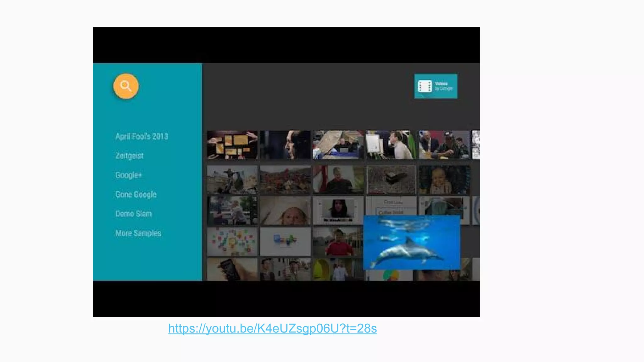Choose the Gone Google category
This screenshot has width=644, height=362.
point(136,195)
